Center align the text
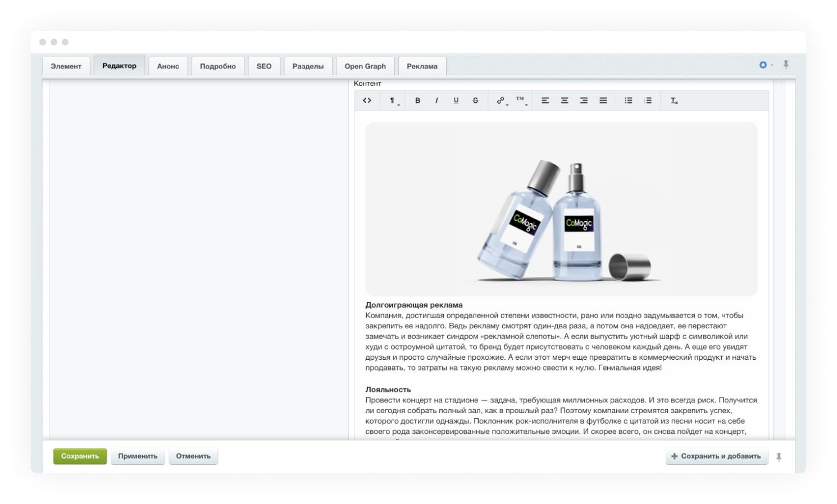The width and height of the screenshot is (837, 504). pyautogui.click(x=565, y=100)
